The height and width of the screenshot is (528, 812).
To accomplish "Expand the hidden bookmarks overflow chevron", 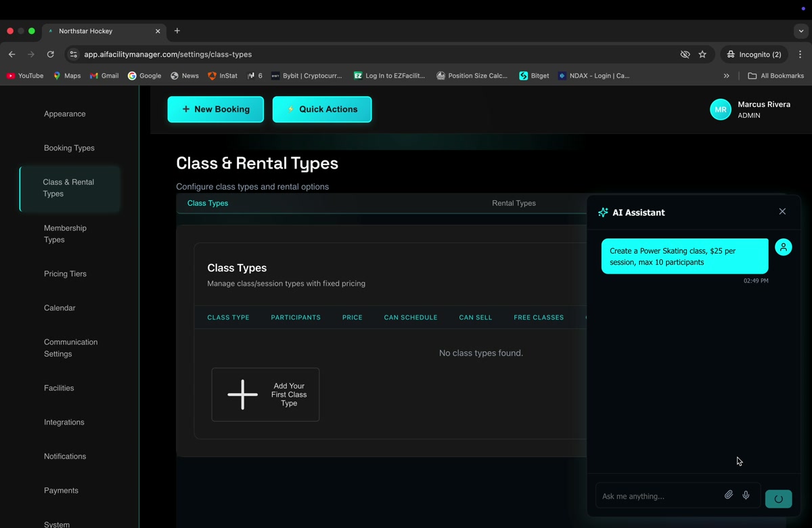I will pos(726,76).
